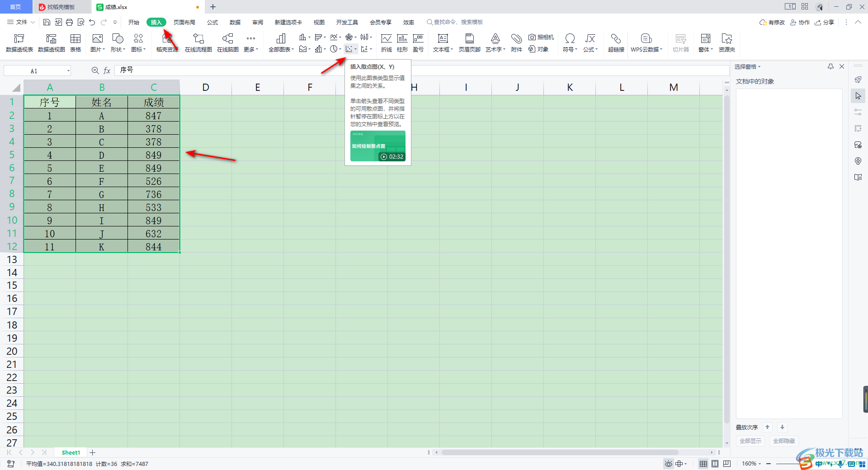Screen dimensions: 868x470
Task: Add a new sheet with plus button
Action: point(93,452)
